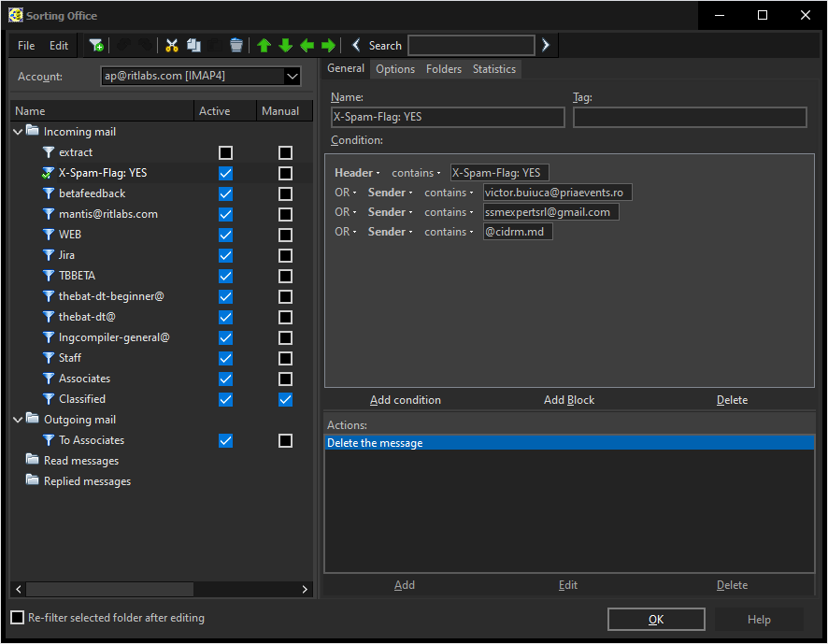828x644 pixels.
Task: Uncheck the Manual checkbox for Classified filter
Action: pos(285,399)
